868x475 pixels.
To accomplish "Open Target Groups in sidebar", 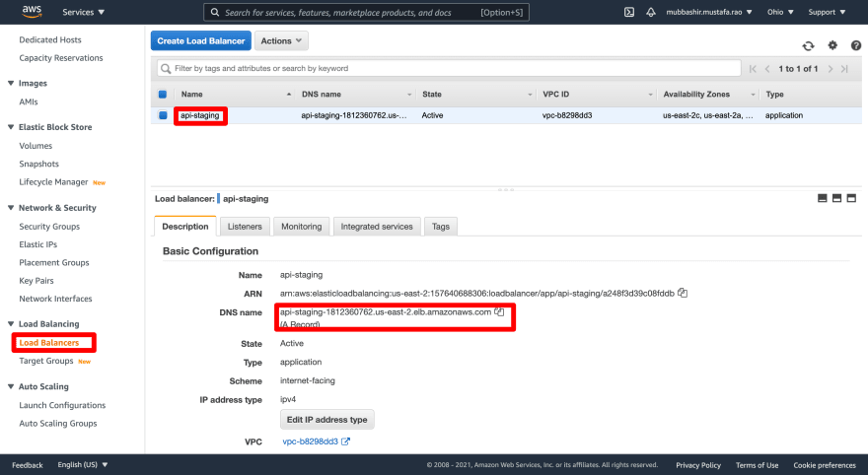I will tap(46, 361).
